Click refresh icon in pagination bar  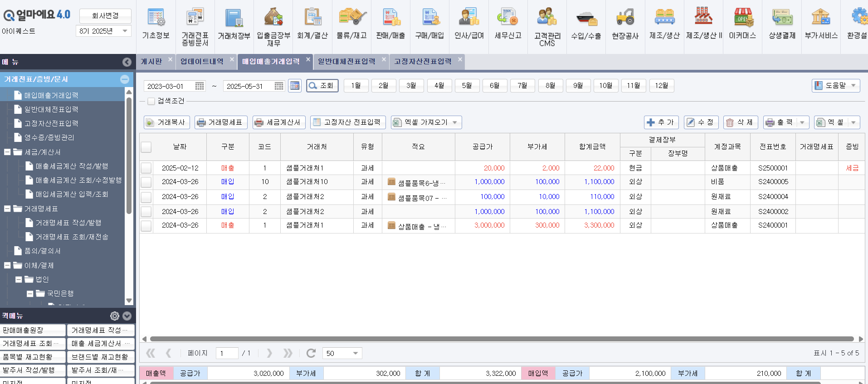click(311, 353)
